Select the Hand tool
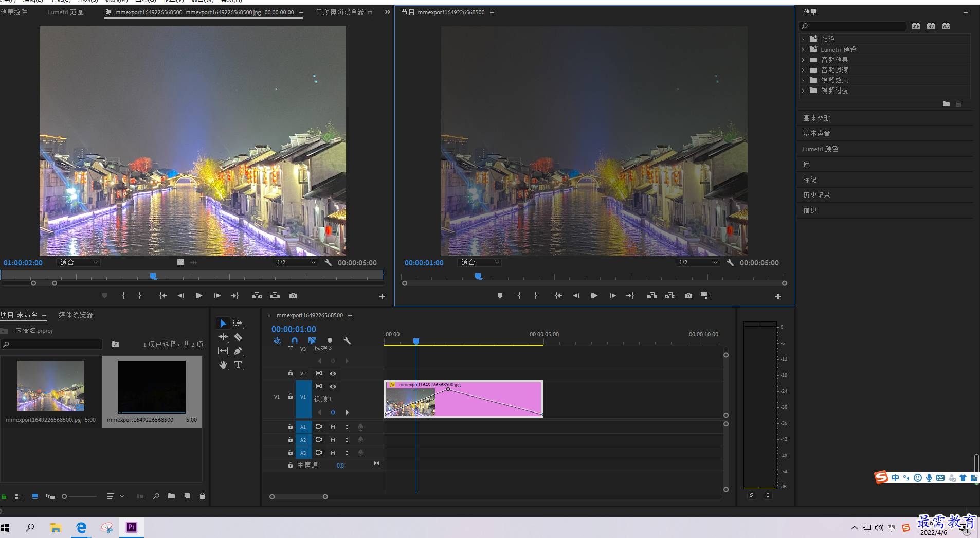This screenshot has width=980, height=538. coord(223,365)
